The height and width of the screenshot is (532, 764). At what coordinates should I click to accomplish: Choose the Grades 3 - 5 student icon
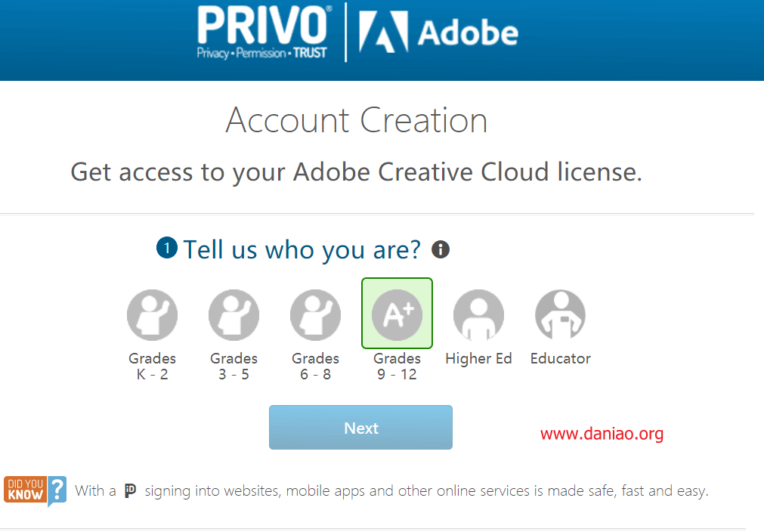[234, 314]
